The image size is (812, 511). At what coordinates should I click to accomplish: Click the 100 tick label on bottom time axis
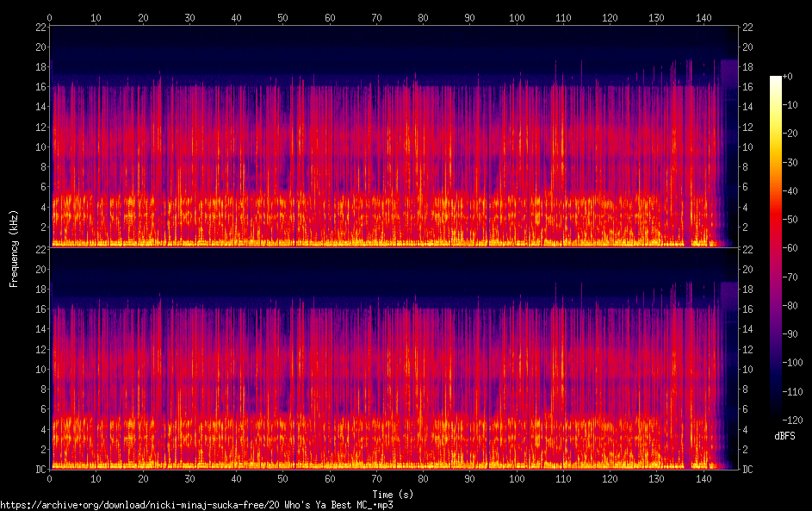click(517, 478)
